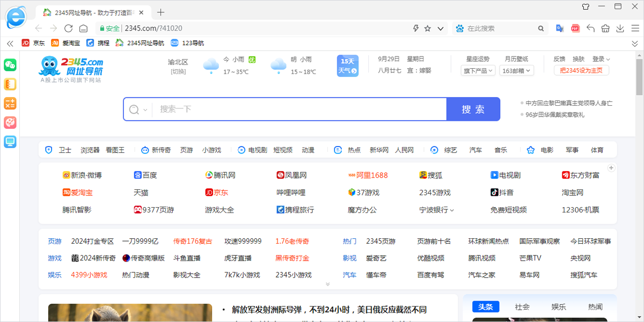Expand the 旗下产品 dropdown
The image size is (644, 322).
[x=477, y=70]
